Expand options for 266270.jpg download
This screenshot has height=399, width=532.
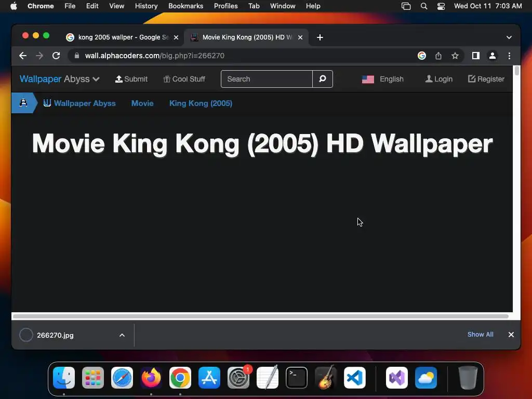(x=122, y=335)
